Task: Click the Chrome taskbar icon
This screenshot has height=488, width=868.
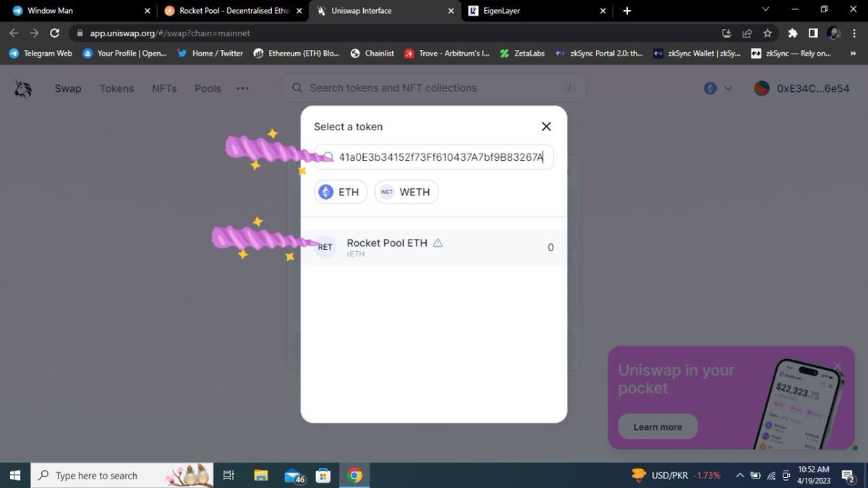Action: tap(354, 475)
